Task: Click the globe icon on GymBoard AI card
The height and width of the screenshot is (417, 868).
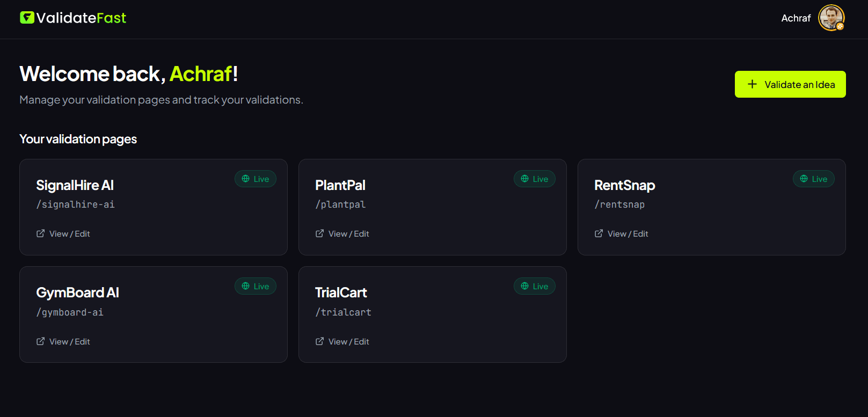Action: click(x=246, y=286)
